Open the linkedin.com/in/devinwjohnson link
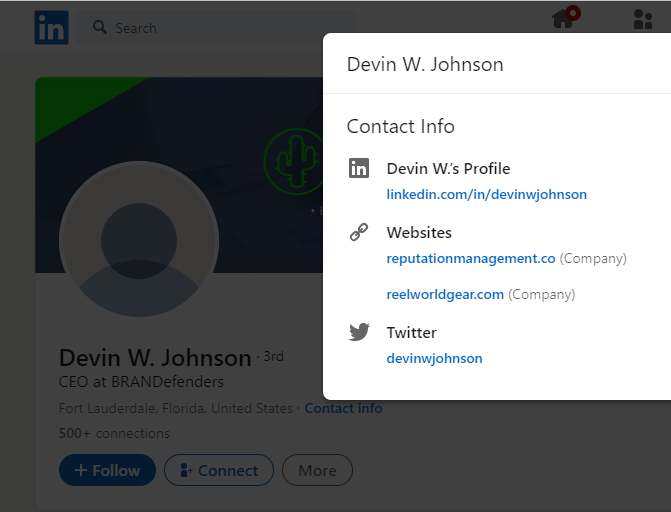 [x=486, y=194]
